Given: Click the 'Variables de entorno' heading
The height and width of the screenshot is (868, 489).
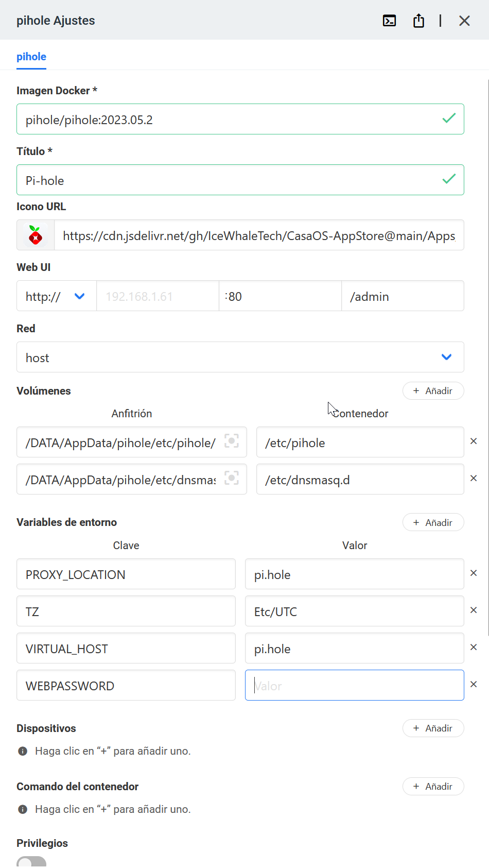Looking at the screenshot, I should coord(67,522).
